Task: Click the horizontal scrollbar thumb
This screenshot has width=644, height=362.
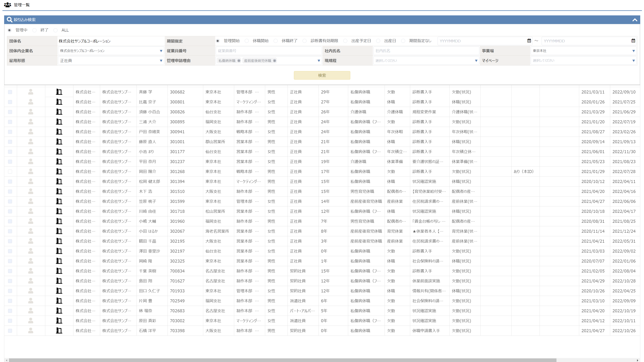Action: click(282, 360)
